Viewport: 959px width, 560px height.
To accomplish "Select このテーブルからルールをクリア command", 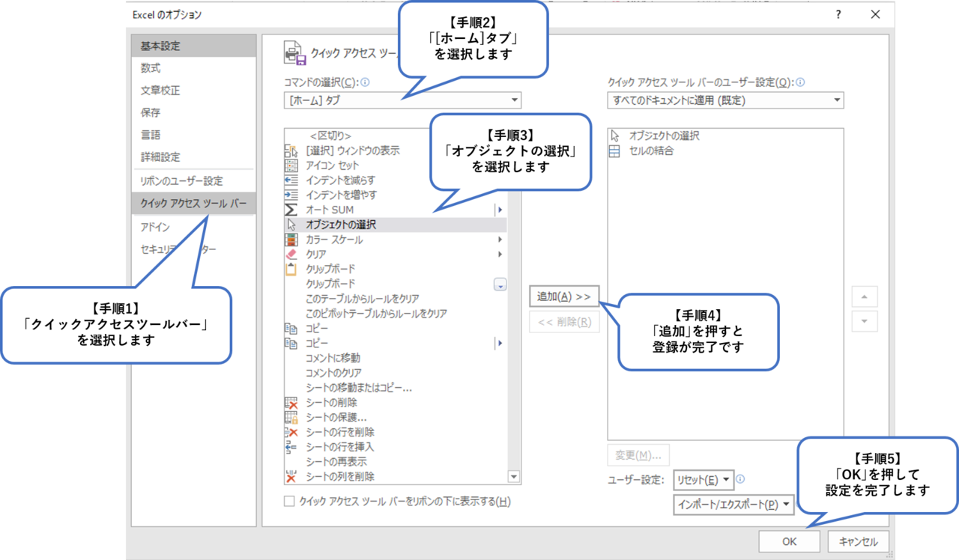I will tap(363, 299).
